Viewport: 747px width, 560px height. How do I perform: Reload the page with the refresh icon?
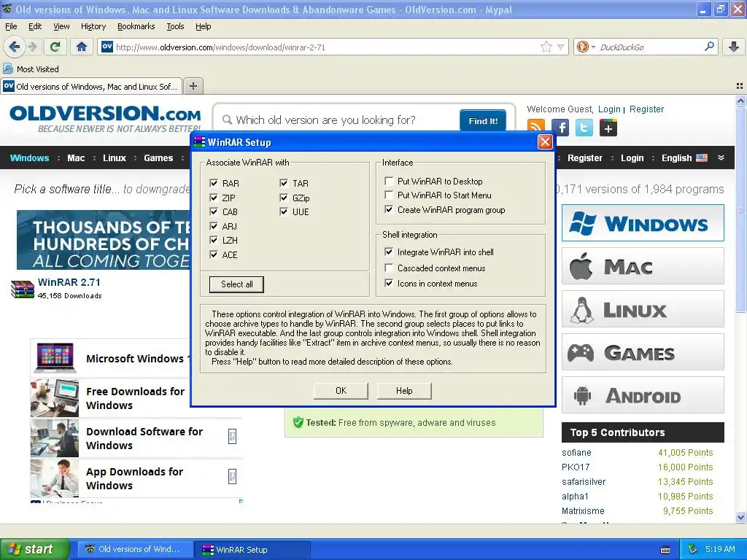coord(55,47)
